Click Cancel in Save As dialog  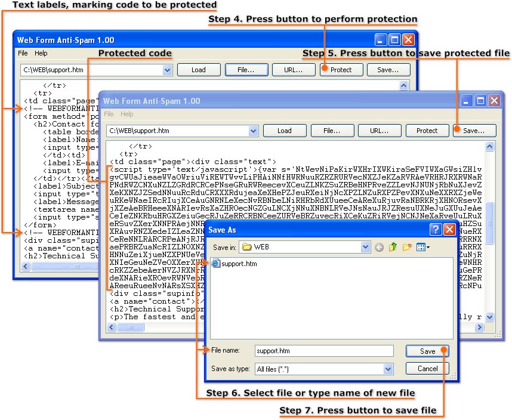tap(427, 369)
